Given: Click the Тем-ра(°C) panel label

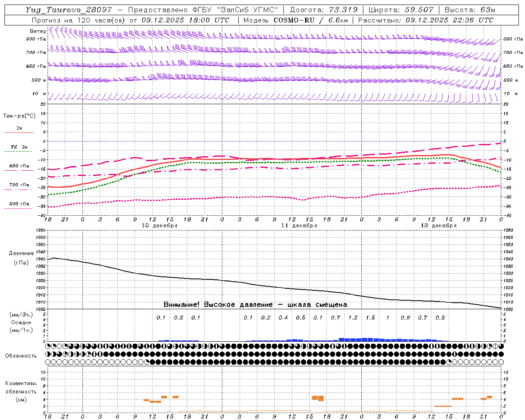Looking at the screenshot, I should pos(19,116).
